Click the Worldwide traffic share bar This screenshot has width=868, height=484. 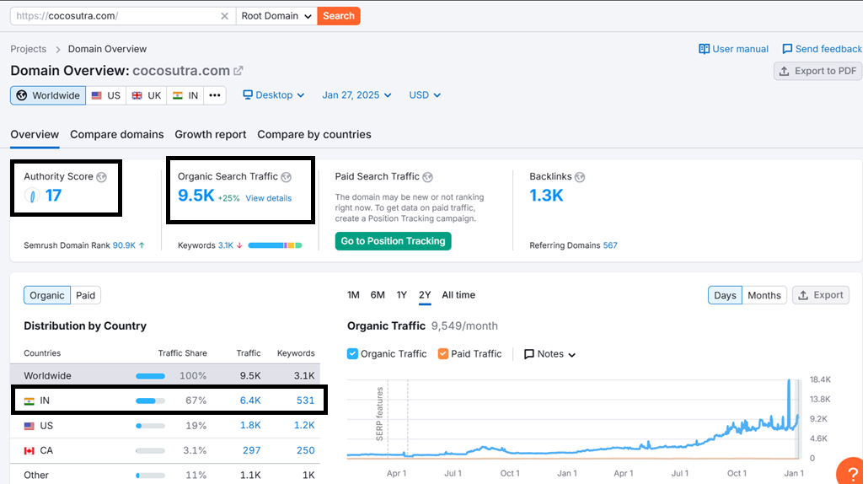click(150, 376)
